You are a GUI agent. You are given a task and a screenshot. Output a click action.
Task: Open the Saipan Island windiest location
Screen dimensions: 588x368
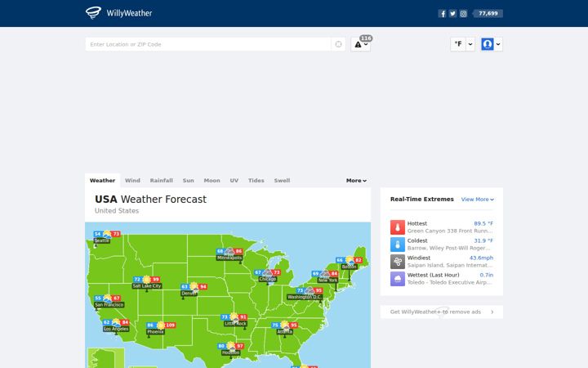click(x=450, y=266)
